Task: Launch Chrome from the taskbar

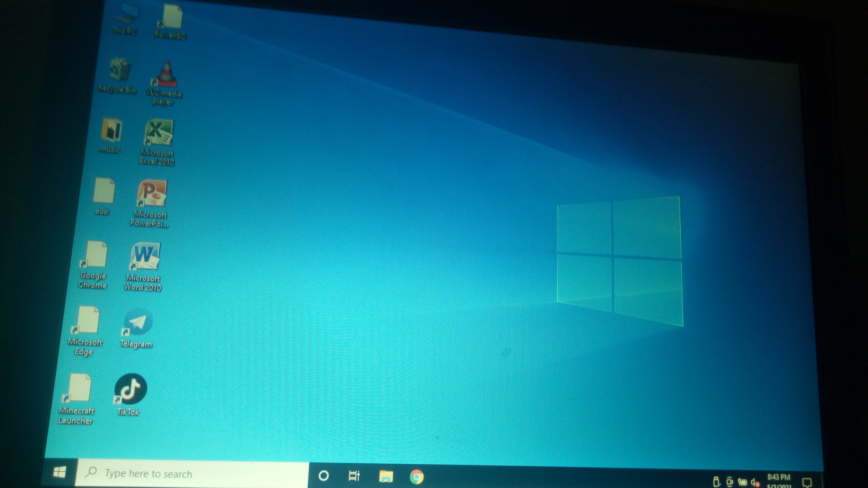Action: [417, 477]
